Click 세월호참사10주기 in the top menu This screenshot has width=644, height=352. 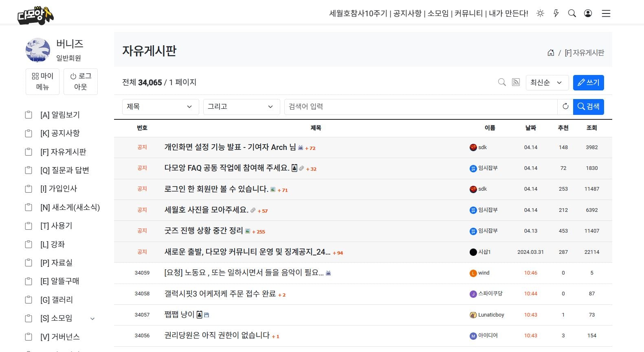358,13
